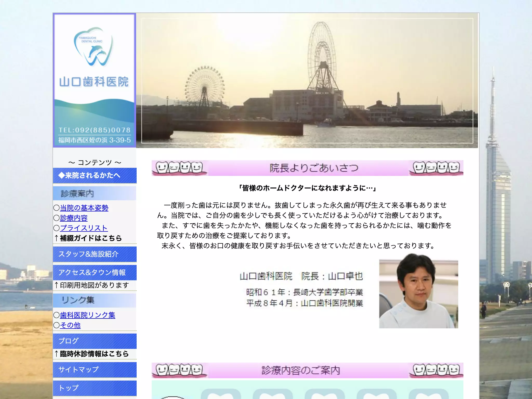The image size is (532, 399).
Task: Click smiling teeth icon left of 診療内容のご案内
Action: pyautogui.click(x=179, y=370)
